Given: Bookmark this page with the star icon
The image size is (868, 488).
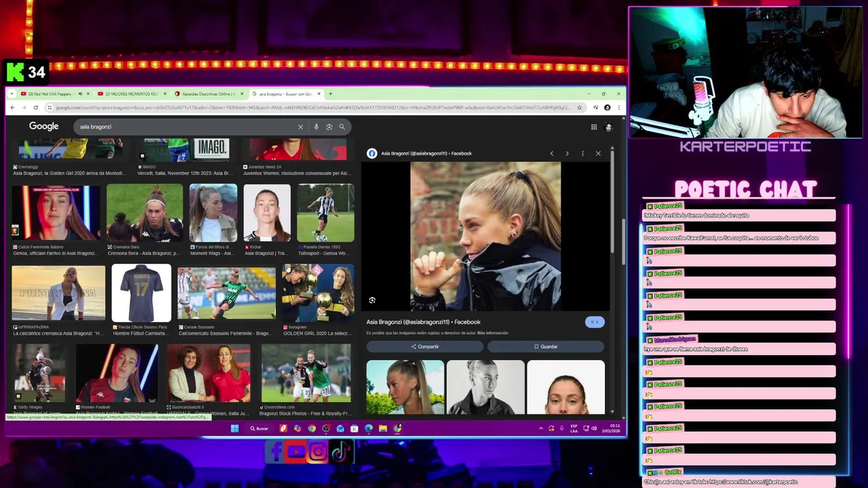Looking at the screenshot, I should 579,107.
